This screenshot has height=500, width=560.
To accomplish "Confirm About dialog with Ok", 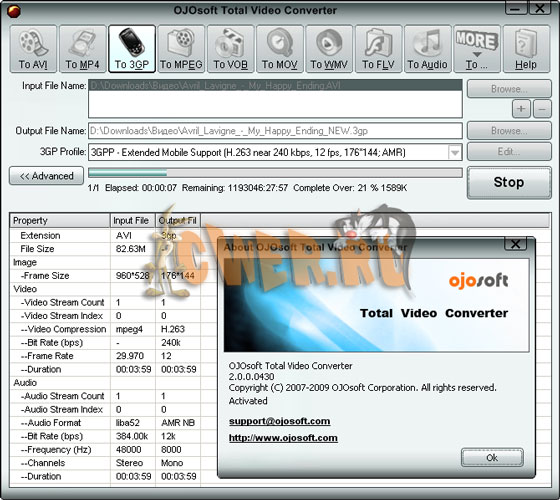I will coord(492,458).
